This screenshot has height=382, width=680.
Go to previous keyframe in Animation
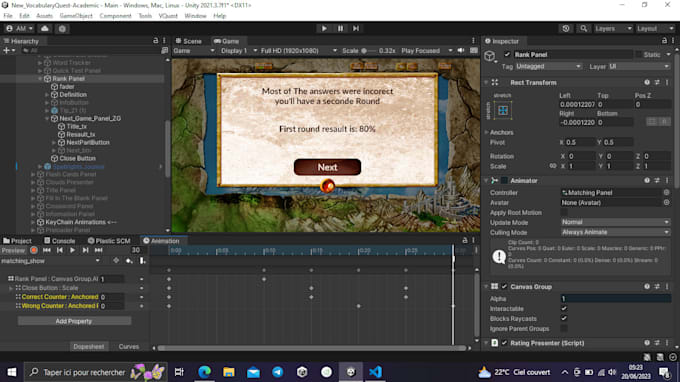point(59,250)
